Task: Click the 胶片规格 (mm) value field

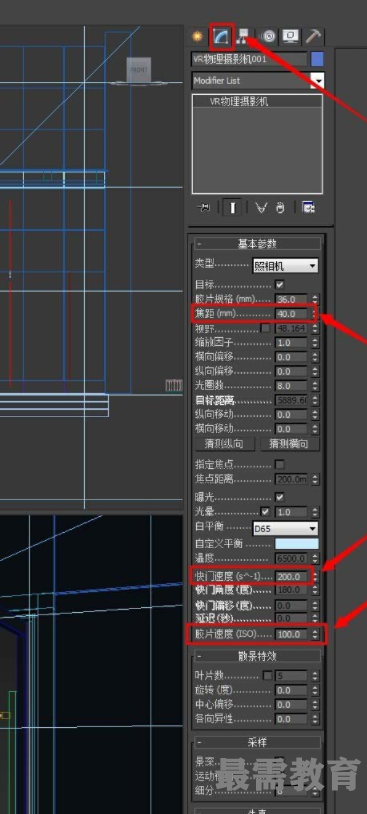Action: (x=292, y=300)
